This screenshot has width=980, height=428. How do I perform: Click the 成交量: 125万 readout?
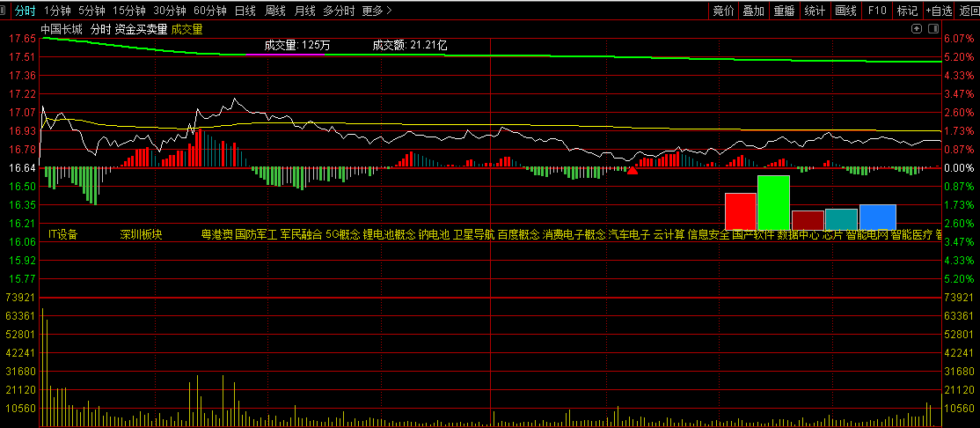coord(296,45)
